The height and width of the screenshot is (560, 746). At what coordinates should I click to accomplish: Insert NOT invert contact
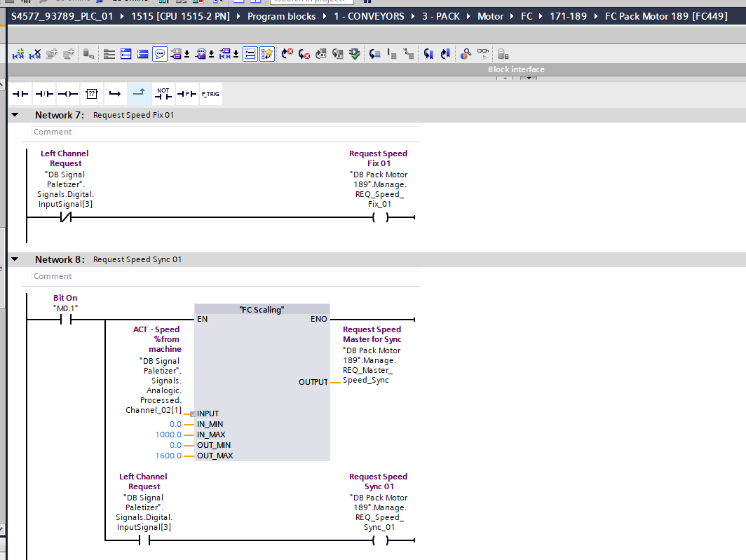[163, 94]
